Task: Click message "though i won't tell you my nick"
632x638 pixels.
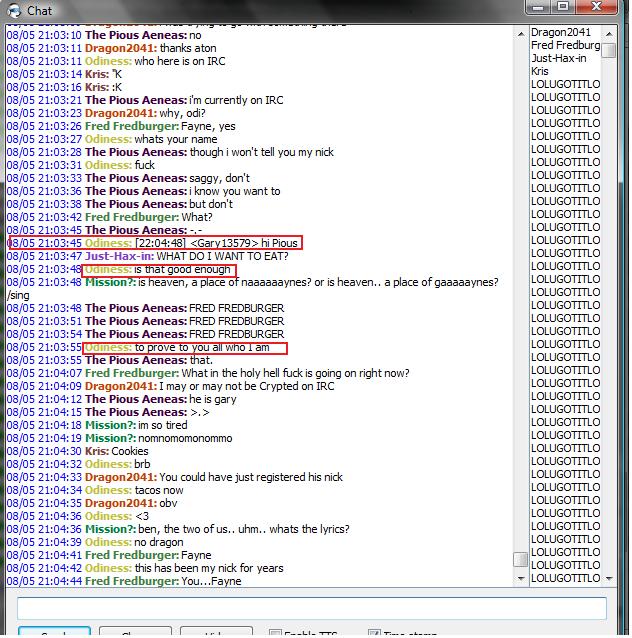Action: (262, 152)
